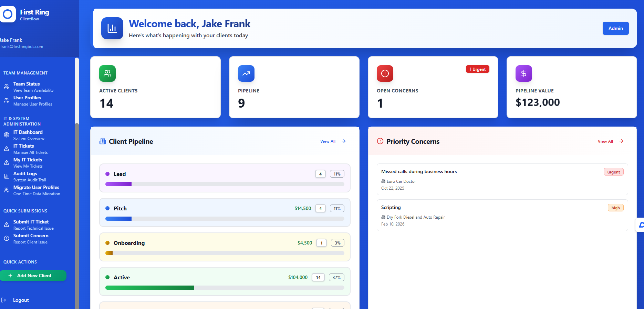Click the high tag on Scripting concern
Image resolution: width=644 pixels, height=309 pixels.
click(616, 208)
